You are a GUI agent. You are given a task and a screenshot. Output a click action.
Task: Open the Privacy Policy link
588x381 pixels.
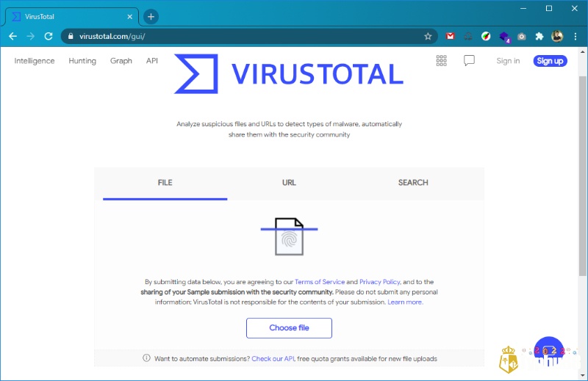point(379,282)
